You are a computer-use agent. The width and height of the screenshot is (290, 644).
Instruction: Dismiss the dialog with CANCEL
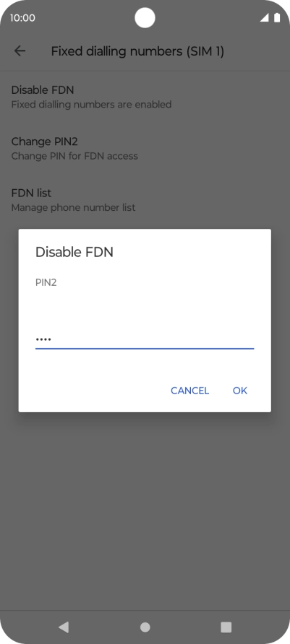[x=189, y=391]
